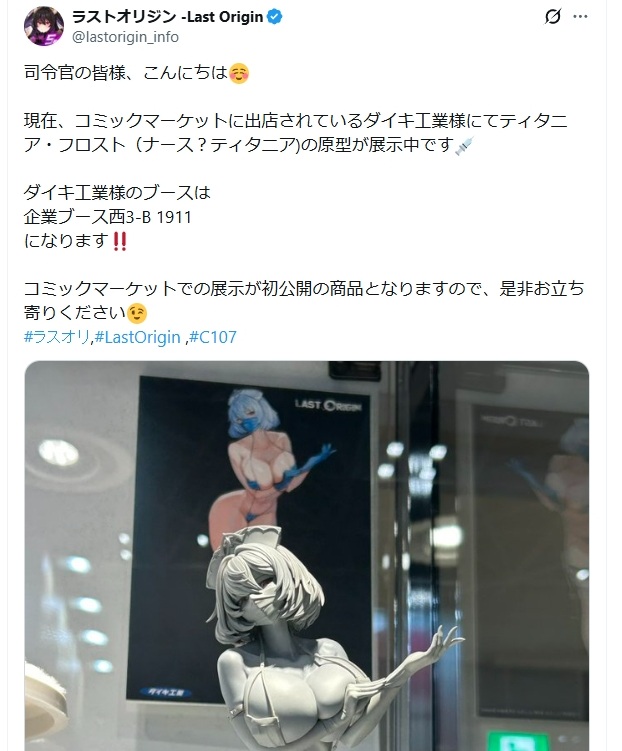Click the syringe emoji in the tweet
The height and width of the screenshot is (751, 622).
464,145
